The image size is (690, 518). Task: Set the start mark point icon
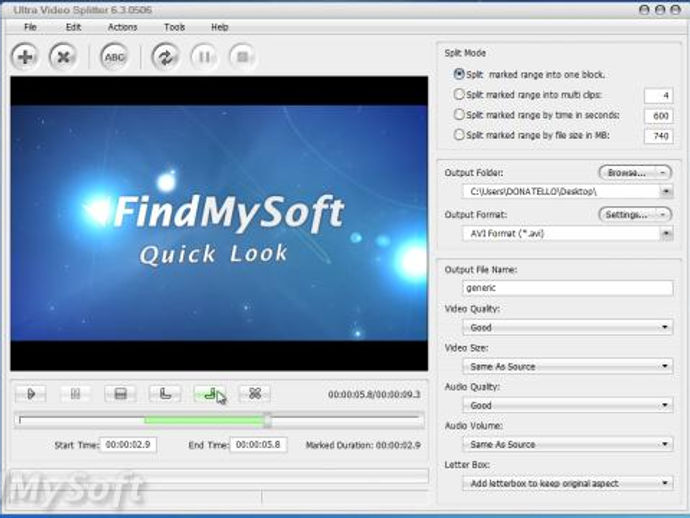(165, 393)
